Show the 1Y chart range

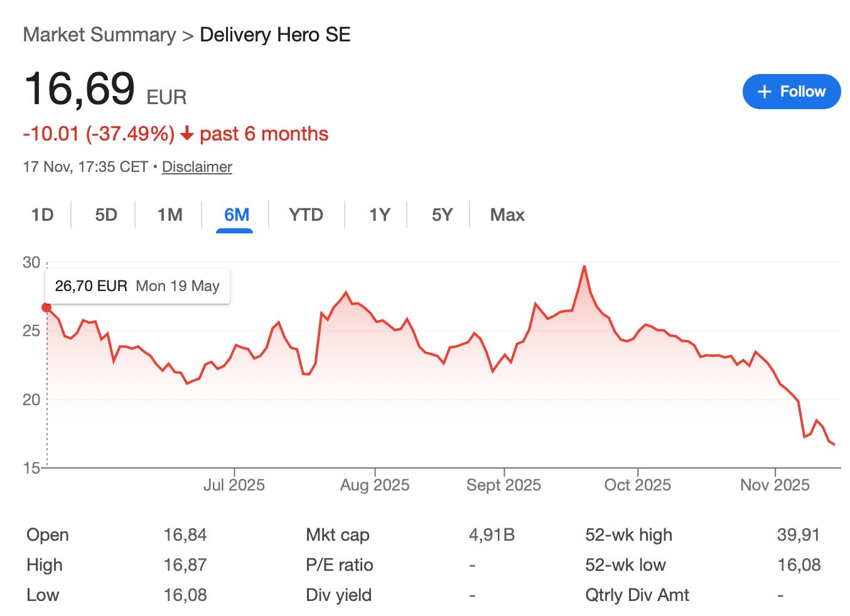pos(380,215)
